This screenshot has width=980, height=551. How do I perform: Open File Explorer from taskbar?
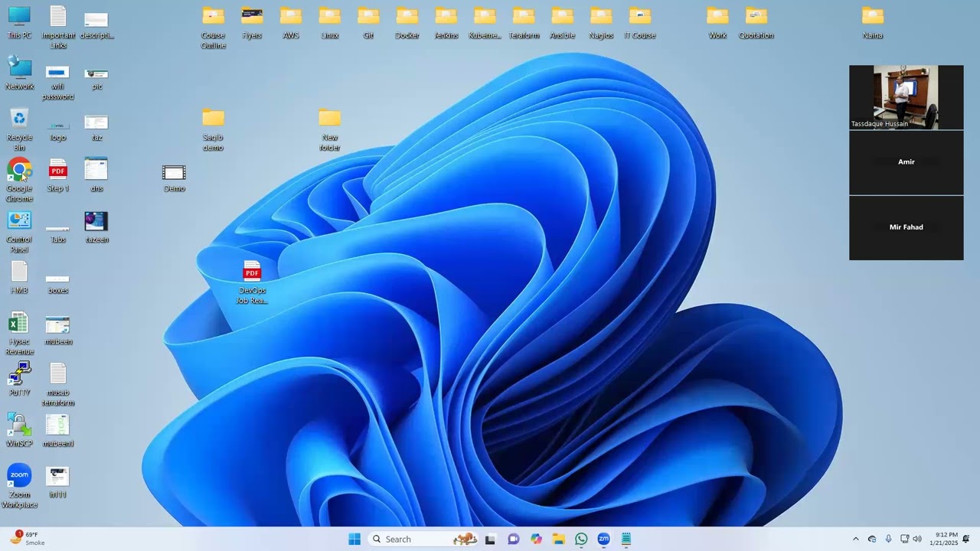pos(559,539)
